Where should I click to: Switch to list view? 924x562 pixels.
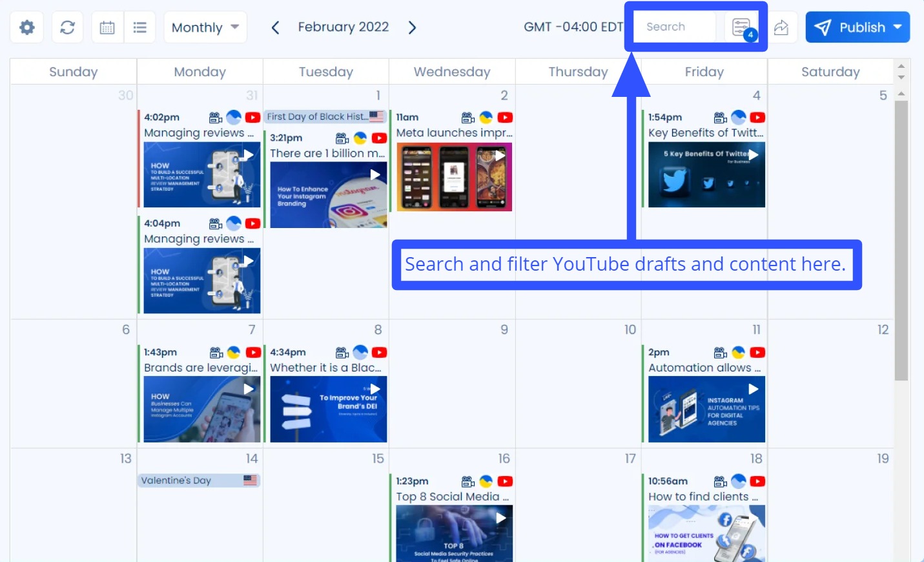pyautogui.click(x=140, y=27)
